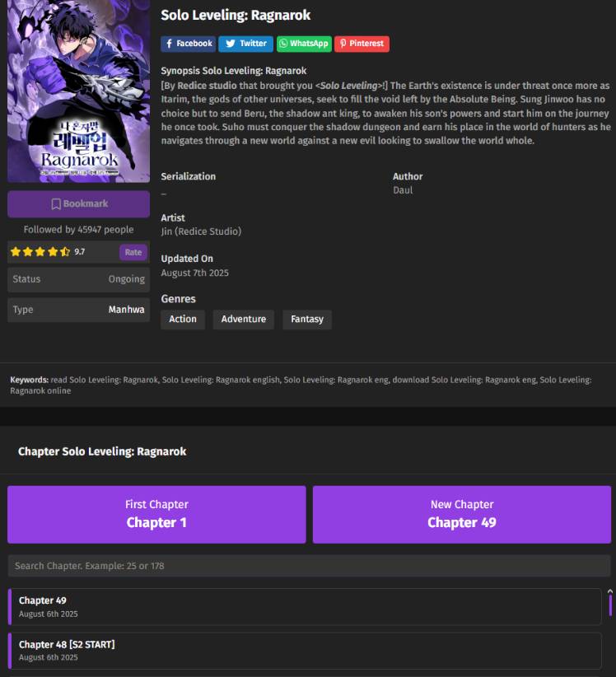
Task: Click the scroll-up arrow of chapter list
Action: coord(610,591)
